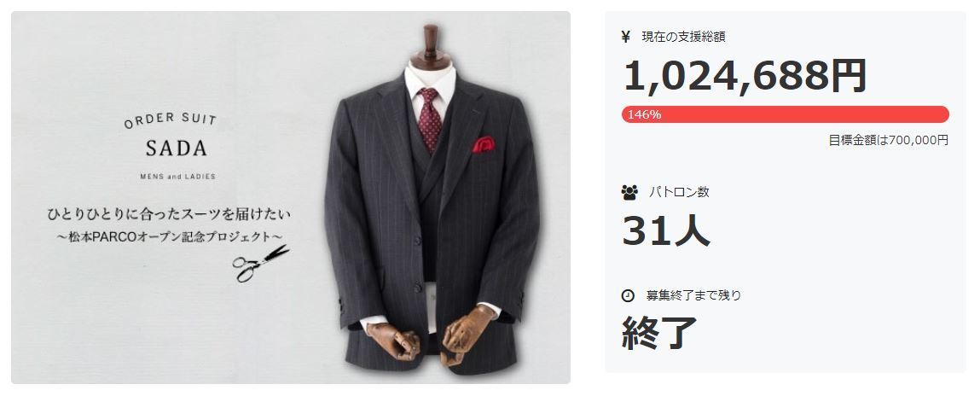Click the clock icon beside 募集終了まで残り
Viewport: 980px width, 396px height.
(628, 295)
